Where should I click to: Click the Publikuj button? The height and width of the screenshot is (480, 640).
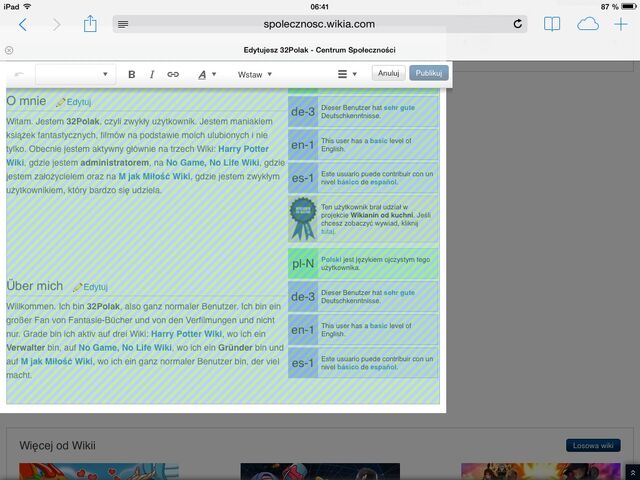coord(429,73)
